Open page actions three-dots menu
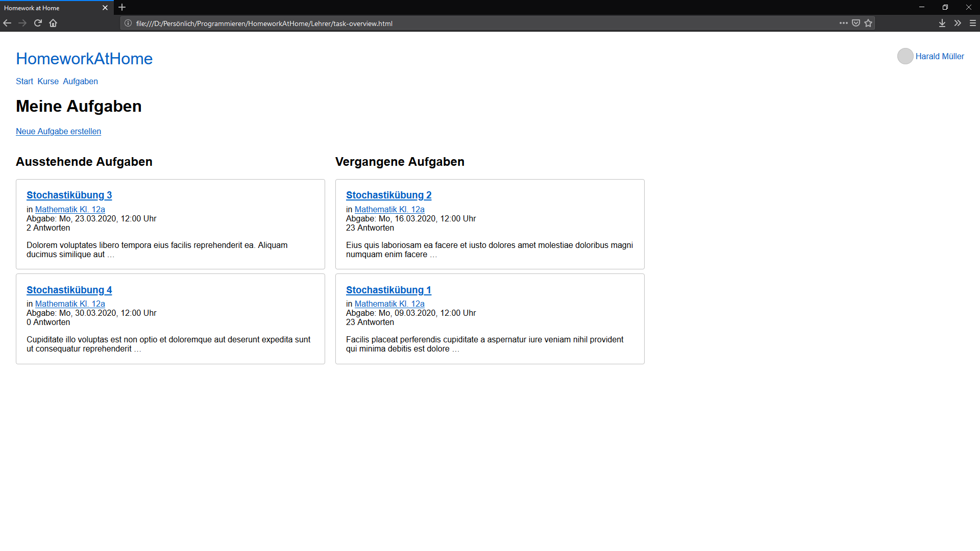 843,23
